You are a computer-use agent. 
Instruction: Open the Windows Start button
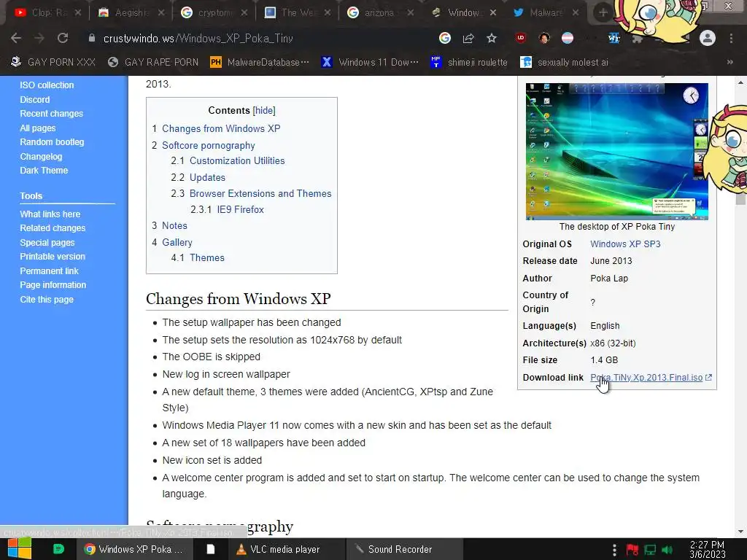pyautogui.click(x=19, y=549)
